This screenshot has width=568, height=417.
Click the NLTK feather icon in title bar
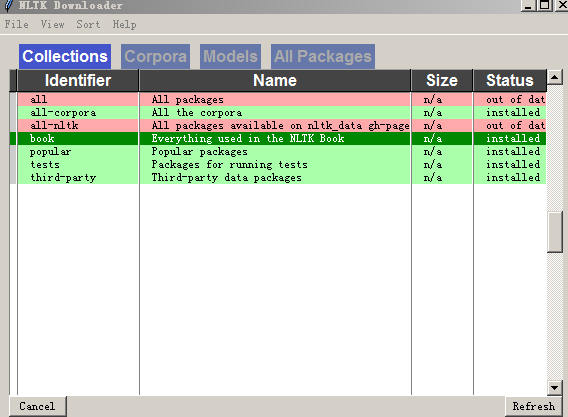8,5
